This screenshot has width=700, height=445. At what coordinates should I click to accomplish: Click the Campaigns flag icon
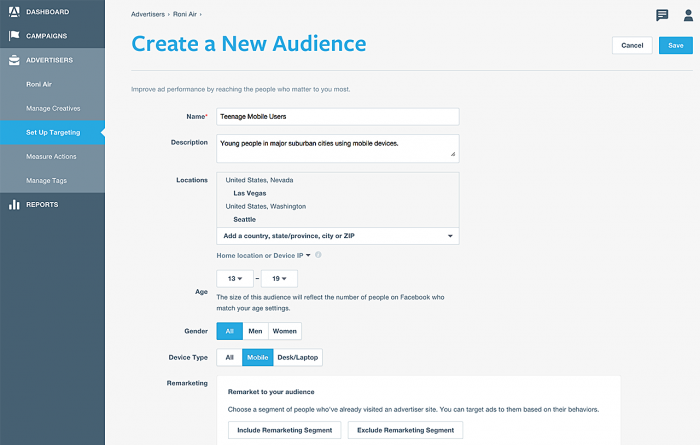coord(13,36)
